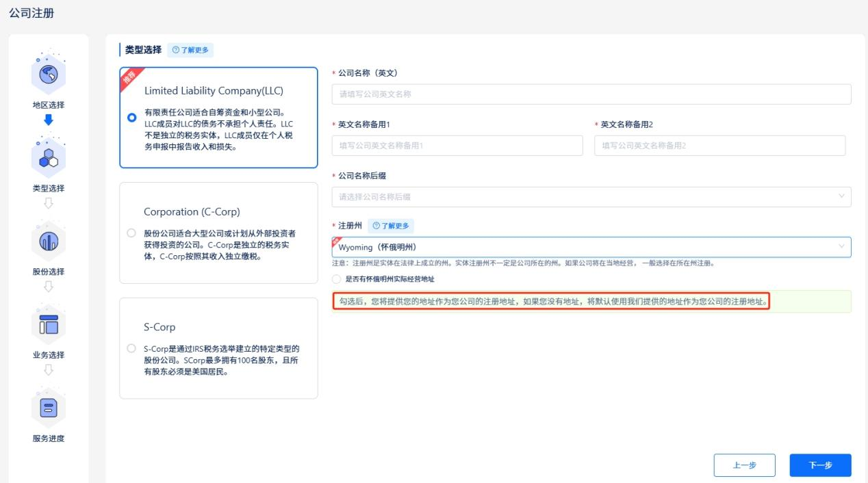Open the 业务选择 step icon
This screenshot has width=868, height=483.
[x=48, y=325]
